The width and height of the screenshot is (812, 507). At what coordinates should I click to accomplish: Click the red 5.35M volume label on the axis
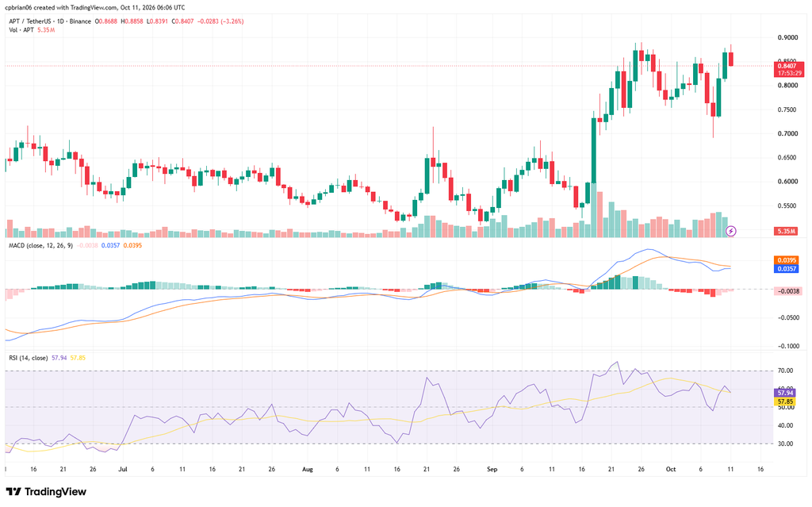point(786,231)
